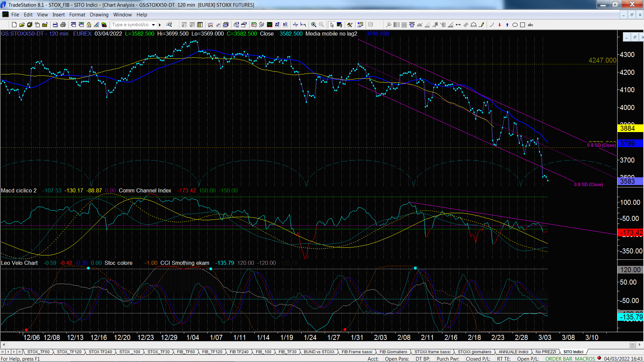This screenshot has width=644, height=362.
Task: Open the symbol lookup magnifier icon
Action: (x=169, y=24)
